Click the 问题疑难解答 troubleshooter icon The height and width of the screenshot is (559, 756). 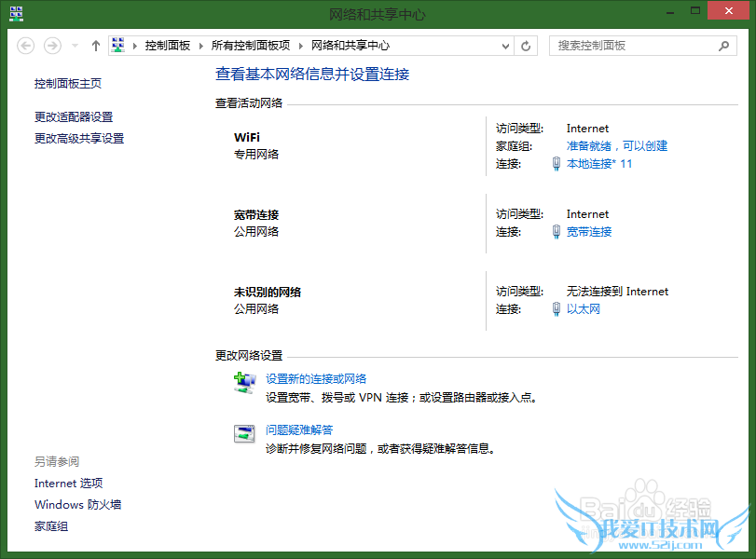pyautogui.click(x=244, y=434)
